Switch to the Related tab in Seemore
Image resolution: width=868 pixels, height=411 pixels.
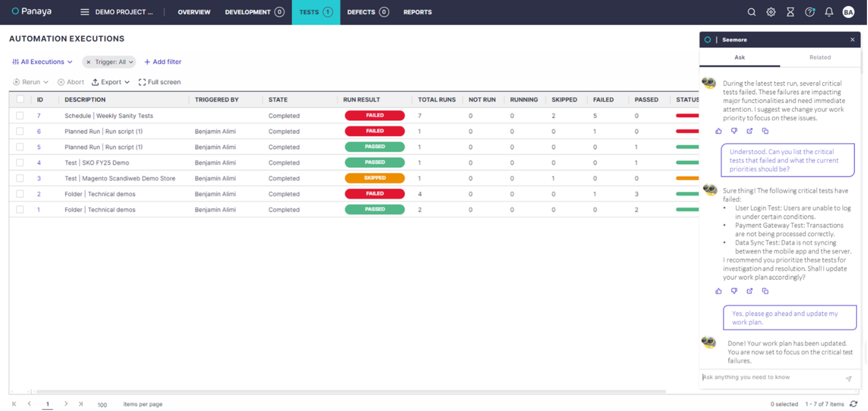coord(820,57)
